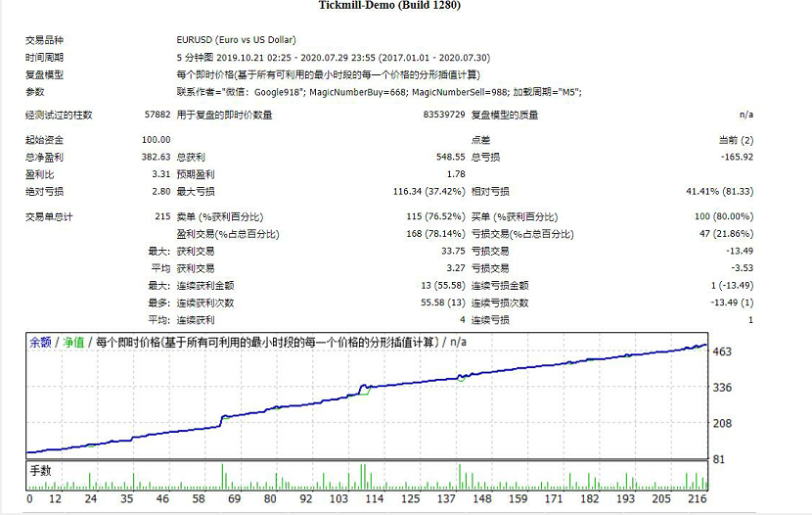This screenshot has height=515, width=812.
Task: Click the 起始资金 value 100.00
Action: click(157, 140)
